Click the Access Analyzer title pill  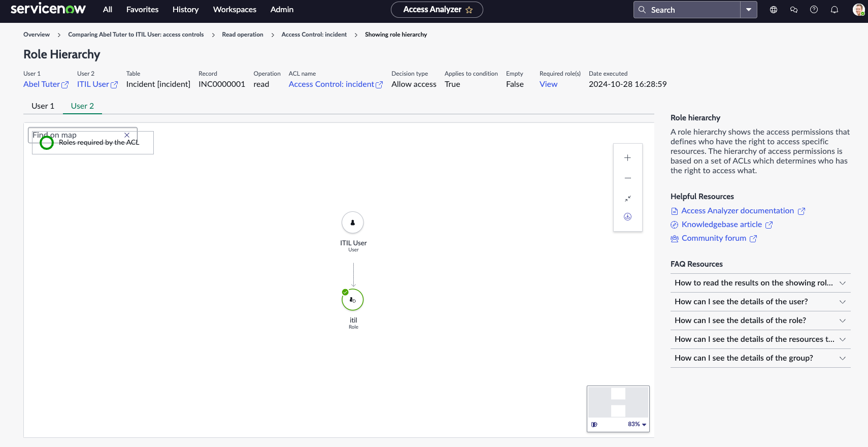pos(437,10)
